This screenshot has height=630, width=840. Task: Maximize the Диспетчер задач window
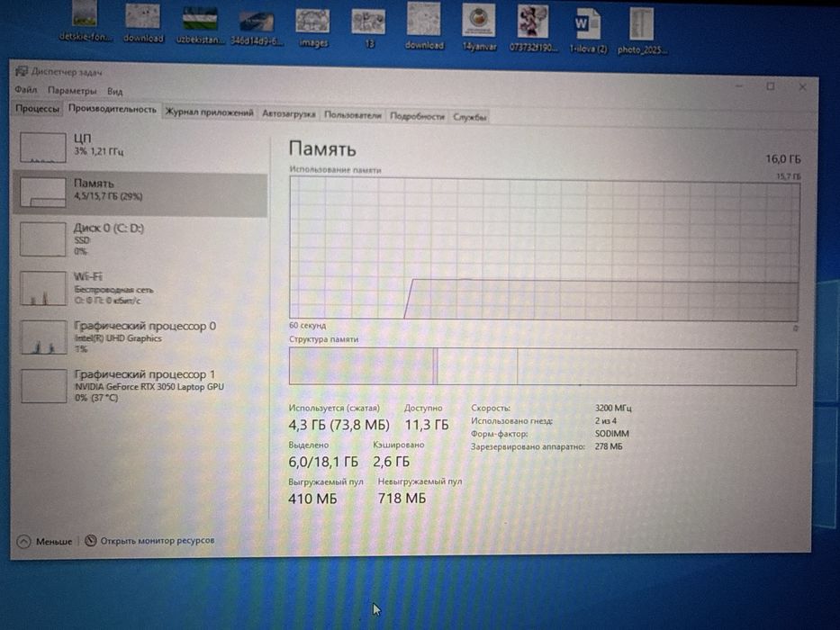tap(771, 86)
